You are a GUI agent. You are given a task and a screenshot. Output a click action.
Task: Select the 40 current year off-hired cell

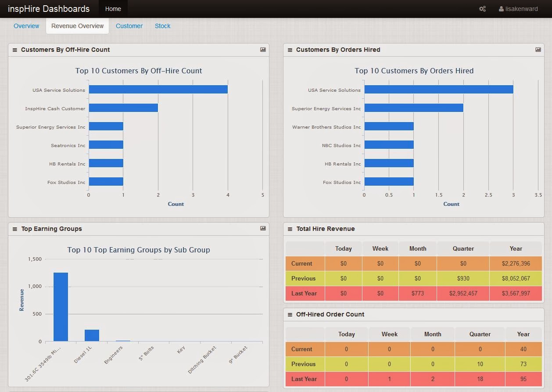tap(523, 349)
